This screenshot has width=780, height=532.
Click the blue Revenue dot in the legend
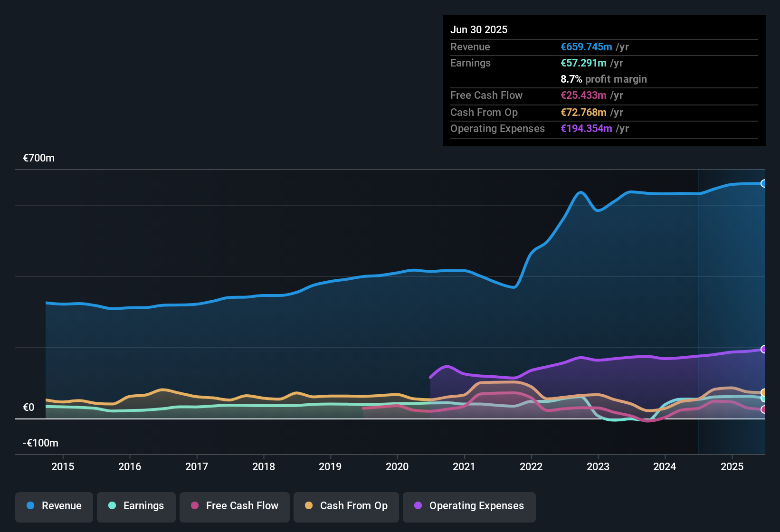[30, 506]
